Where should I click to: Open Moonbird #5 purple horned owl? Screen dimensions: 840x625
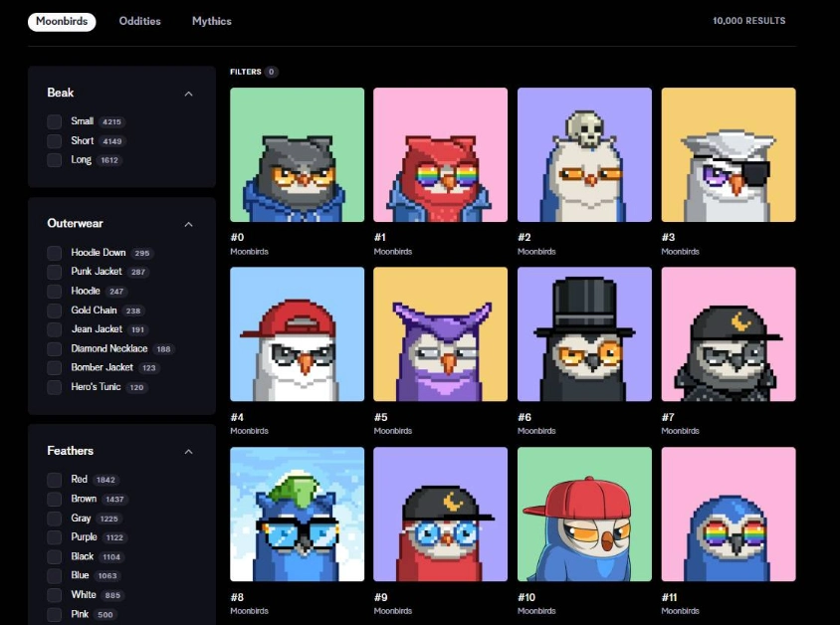pos(440,333)
